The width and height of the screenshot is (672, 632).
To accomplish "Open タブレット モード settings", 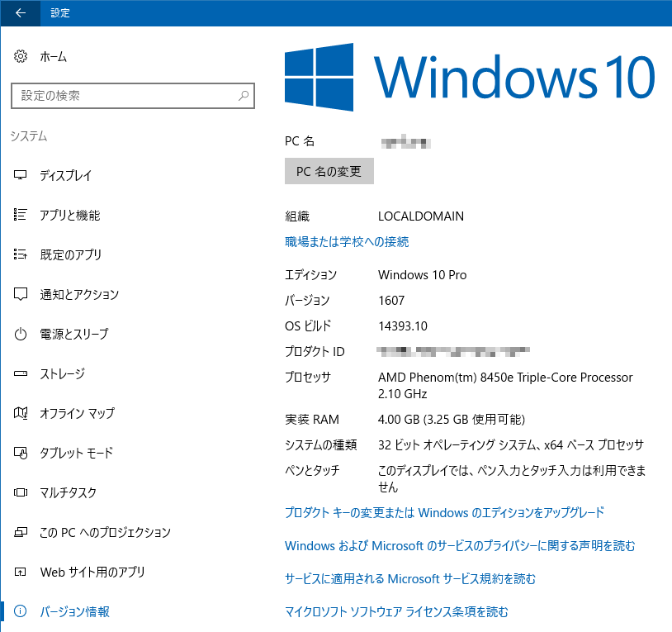I will click(x=76, y=453).
